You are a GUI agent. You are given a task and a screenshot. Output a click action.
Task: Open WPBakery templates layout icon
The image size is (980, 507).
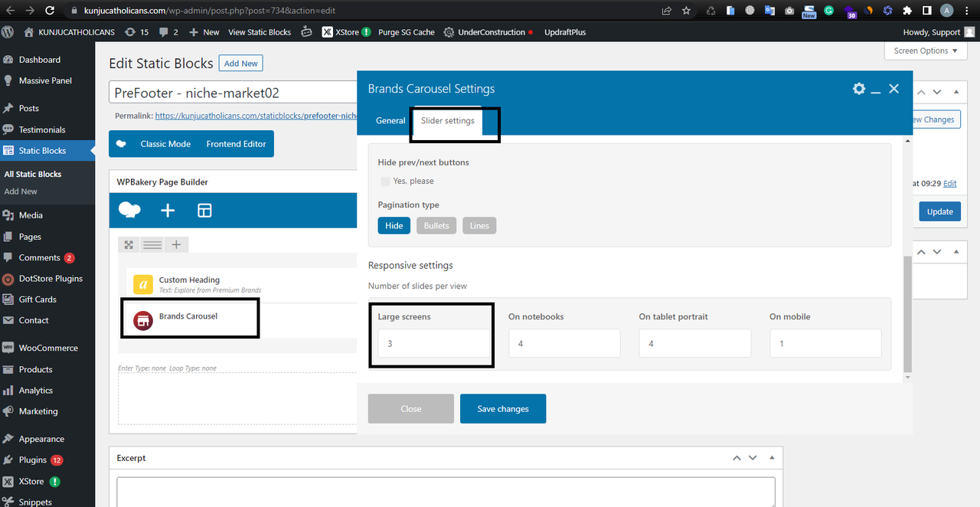204,211
